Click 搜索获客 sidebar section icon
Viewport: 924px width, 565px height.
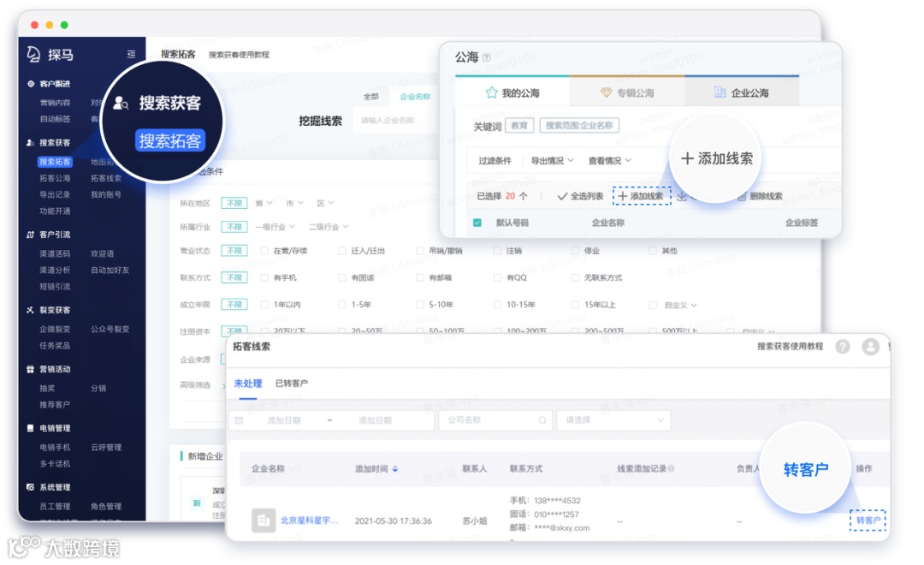pyautogui.click(x=31, y=143)
